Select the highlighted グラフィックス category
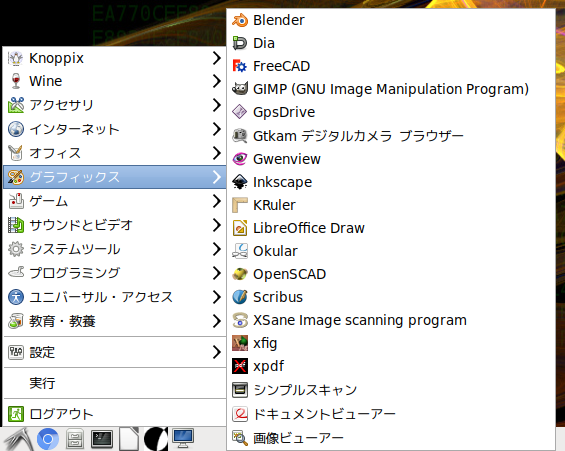Viewport: 565px width, 451px height. click(x=115, y=177)
